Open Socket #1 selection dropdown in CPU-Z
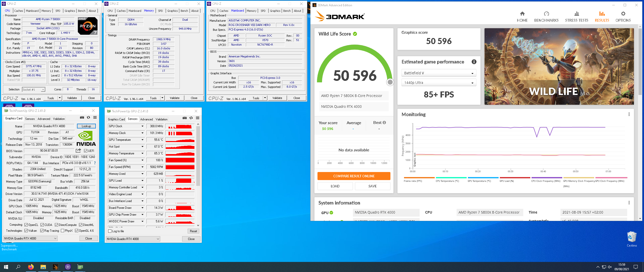The height and width of the screenshot is (272, 644). [x=33, y=89]
